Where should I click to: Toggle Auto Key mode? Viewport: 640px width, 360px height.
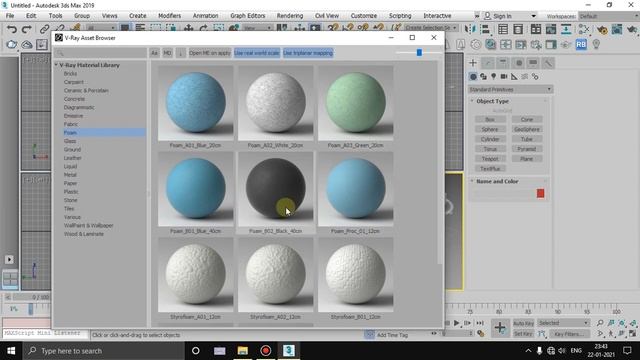click(523, 323)
